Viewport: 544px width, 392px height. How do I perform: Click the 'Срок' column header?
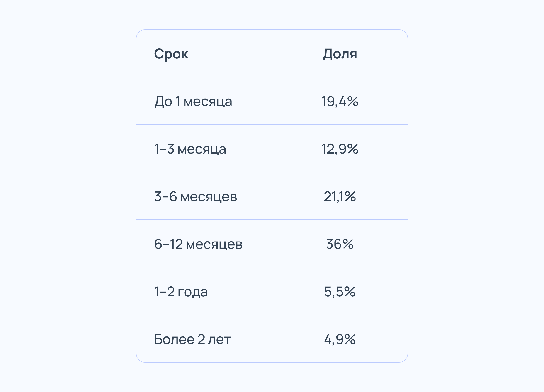(x=171, y=54)
